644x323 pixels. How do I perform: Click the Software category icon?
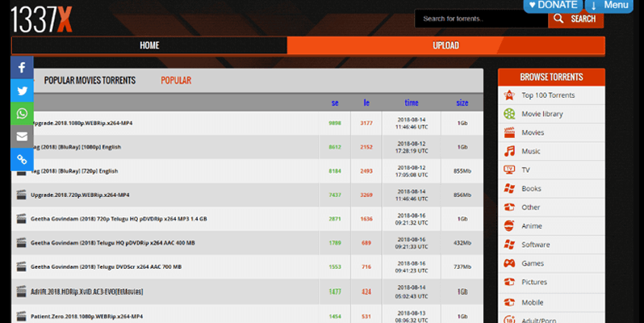click(x=509, y=245)
